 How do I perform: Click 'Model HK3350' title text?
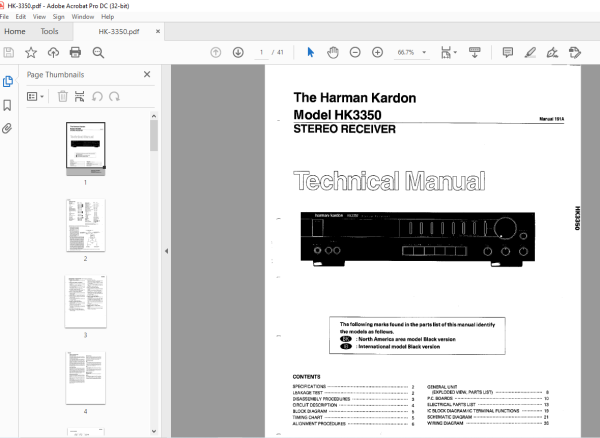pos(337,115)
